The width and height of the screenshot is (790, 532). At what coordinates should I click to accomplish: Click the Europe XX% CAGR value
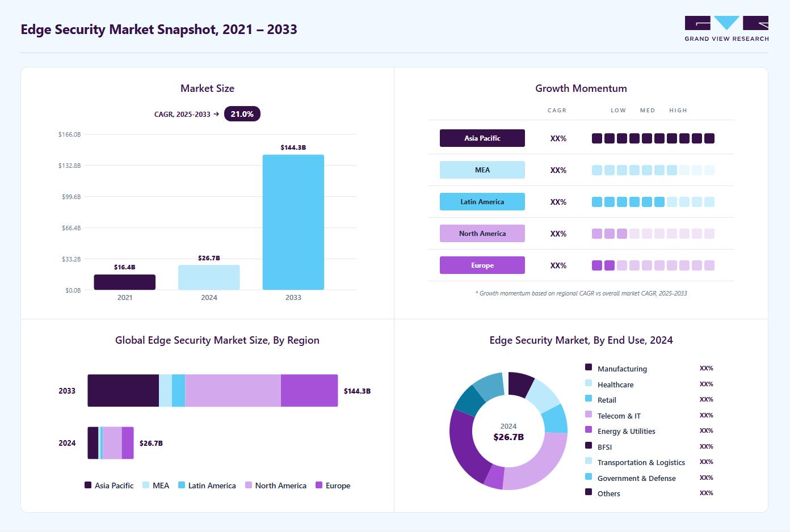558,265
